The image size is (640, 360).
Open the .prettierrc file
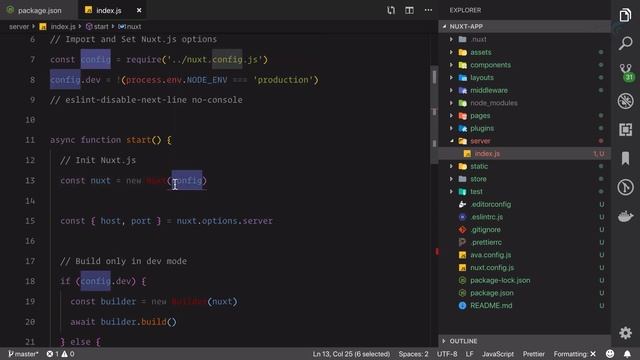click(524, 242)
